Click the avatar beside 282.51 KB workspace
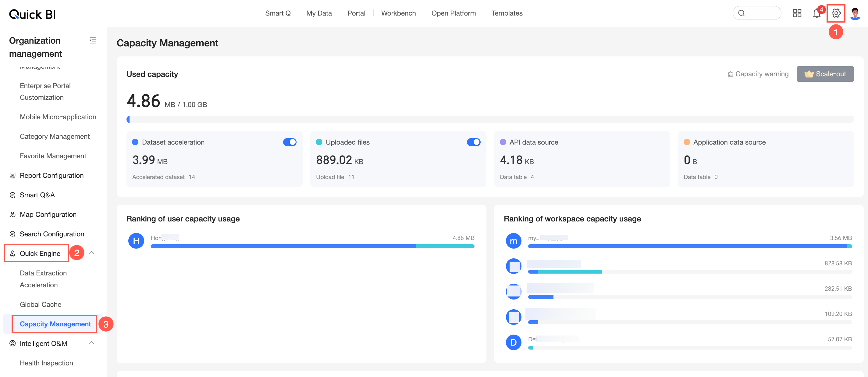868x377 pixels. (514, 291)
